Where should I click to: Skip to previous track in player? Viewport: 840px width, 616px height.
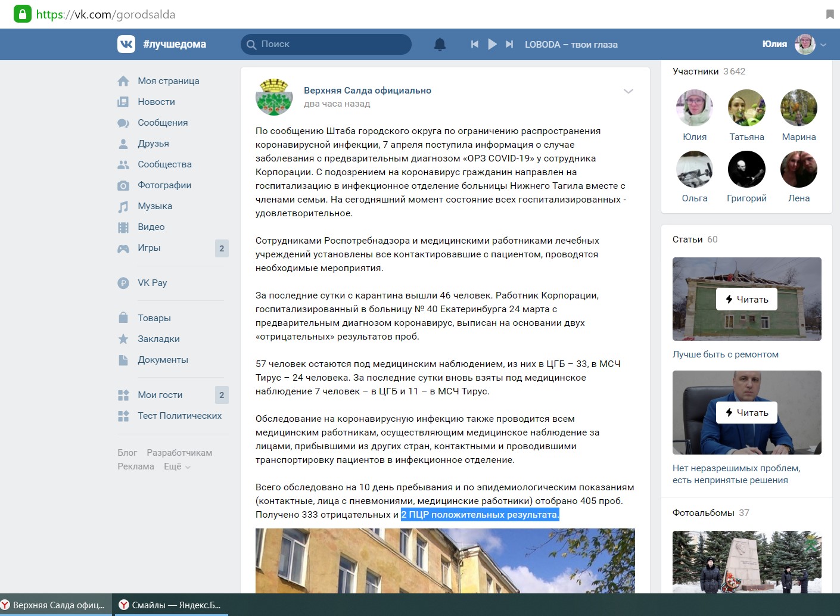coord(474,44)
